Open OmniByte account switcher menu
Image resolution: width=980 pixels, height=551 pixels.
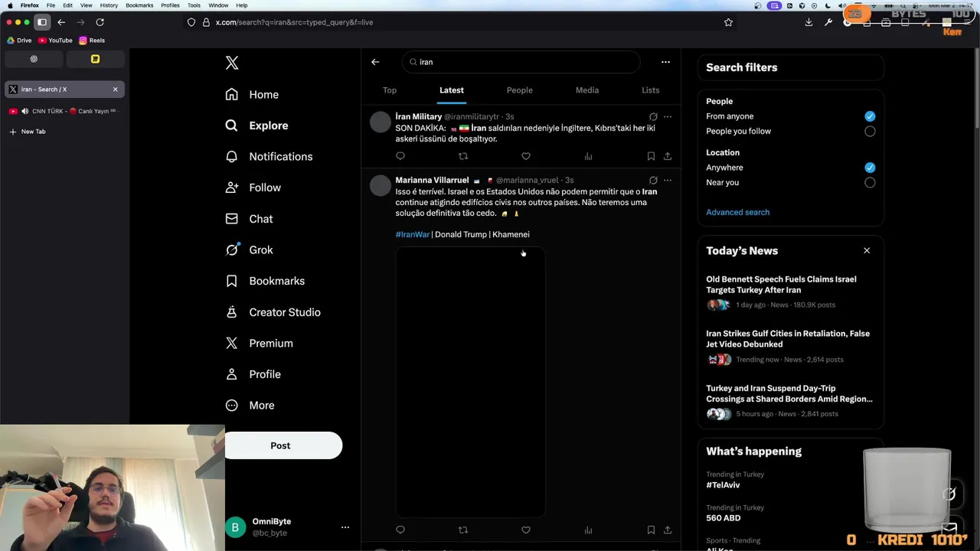tap(345, 527)
